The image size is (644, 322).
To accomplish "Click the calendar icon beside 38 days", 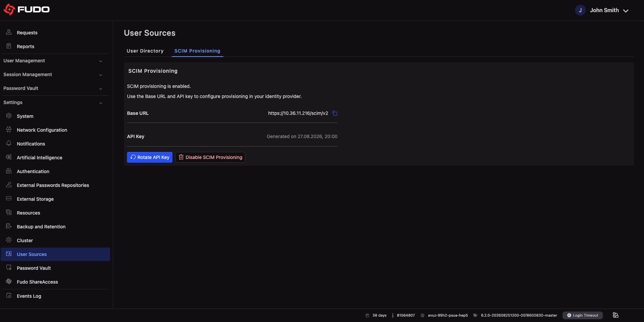I will coord(367,315).
